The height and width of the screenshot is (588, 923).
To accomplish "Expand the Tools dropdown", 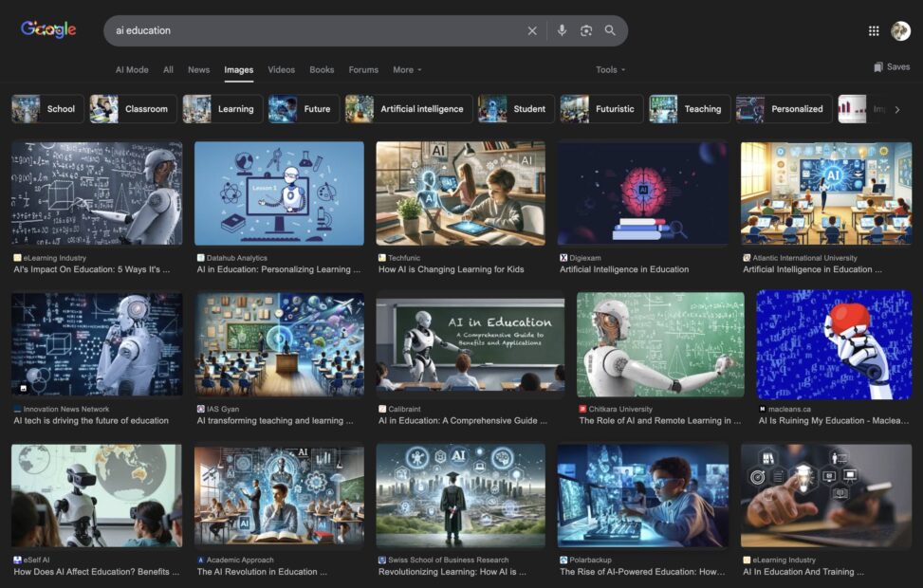I will [610, 69].
